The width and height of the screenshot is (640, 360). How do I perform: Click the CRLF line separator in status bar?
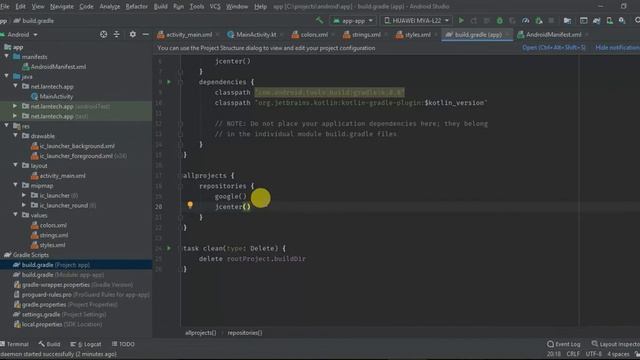tap(573, 354)
